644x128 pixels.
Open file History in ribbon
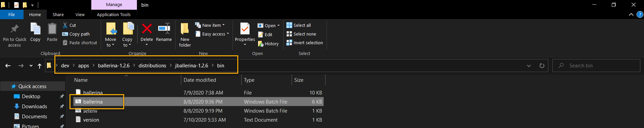coord(268,44)
